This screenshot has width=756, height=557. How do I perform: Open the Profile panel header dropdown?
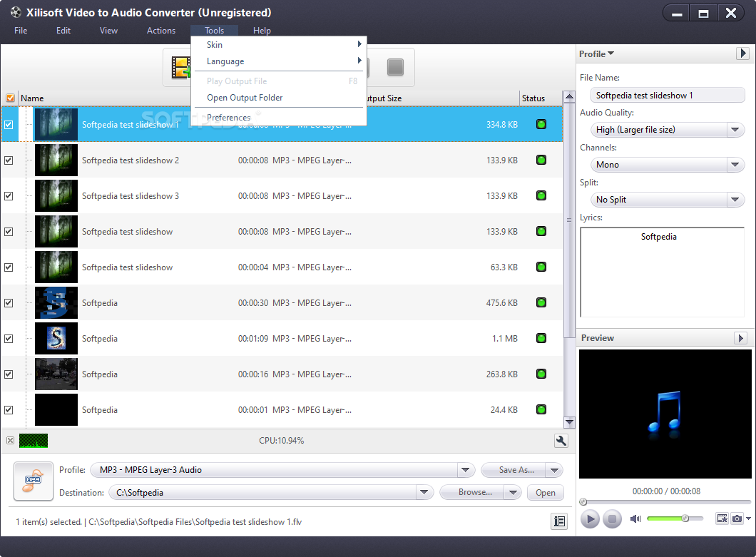597,54
